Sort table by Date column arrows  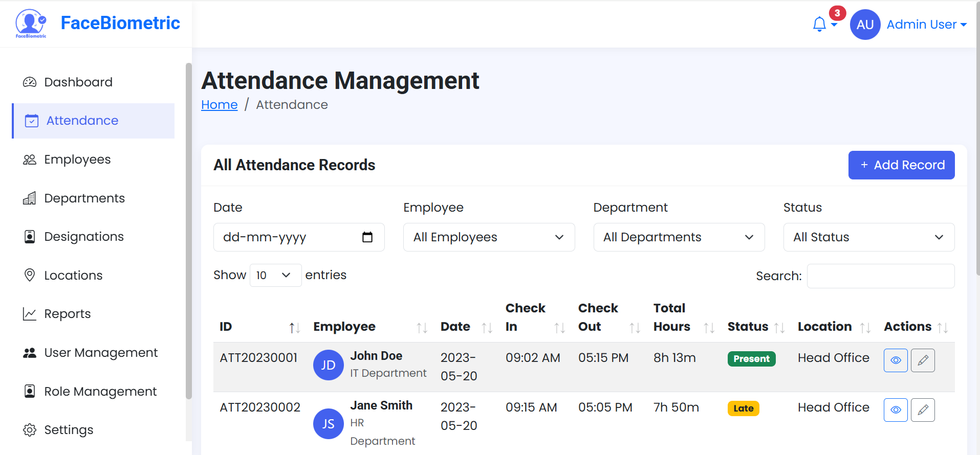tap(487, 328)
